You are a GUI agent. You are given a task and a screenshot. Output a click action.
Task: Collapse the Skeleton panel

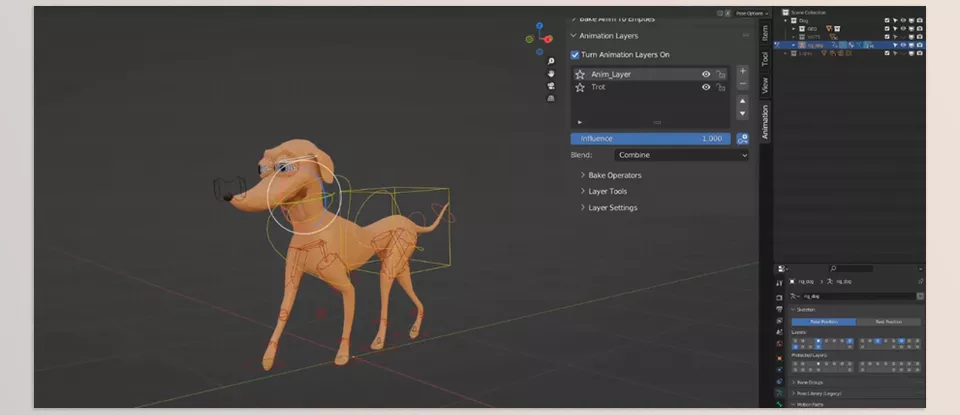pyautogui.click(x=804, y=310)
